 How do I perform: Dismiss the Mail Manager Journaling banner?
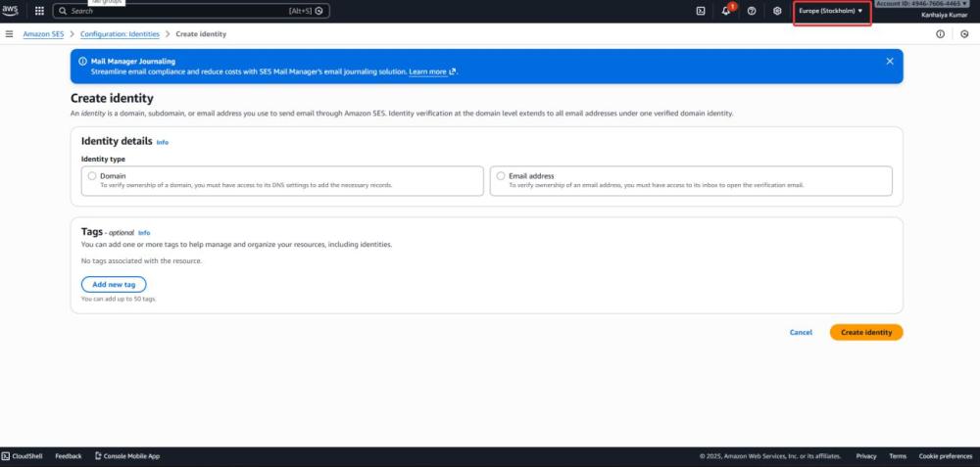890,61
